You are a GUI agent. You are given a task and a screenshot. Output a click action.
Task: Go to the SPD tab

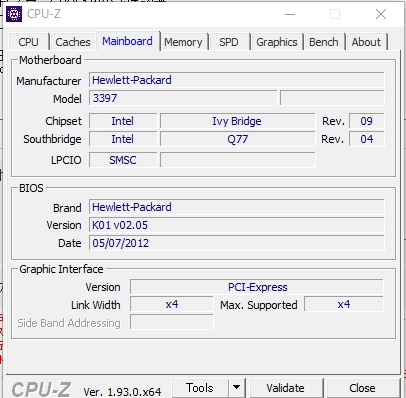pos(229,42)
